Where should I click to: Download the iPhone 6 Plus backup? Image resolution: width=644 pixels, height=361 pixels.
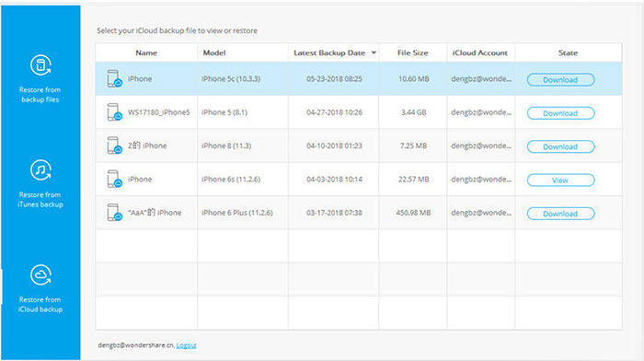click(x=560, y=214)
